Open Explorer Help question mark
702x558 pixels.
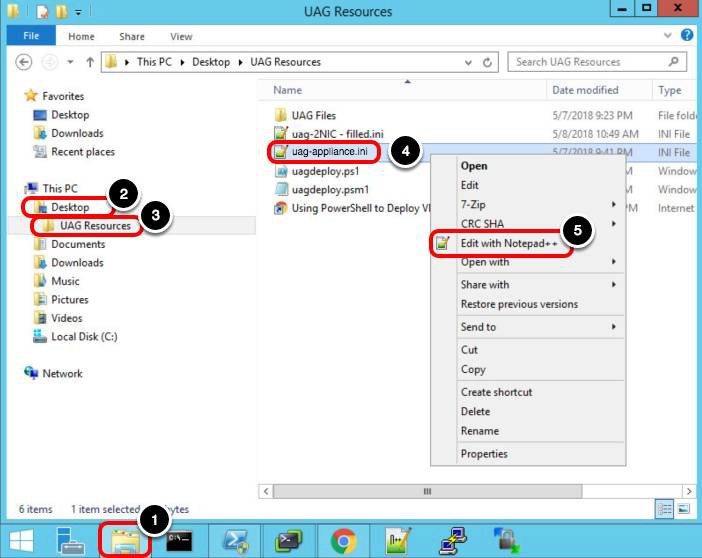(687, 35)
